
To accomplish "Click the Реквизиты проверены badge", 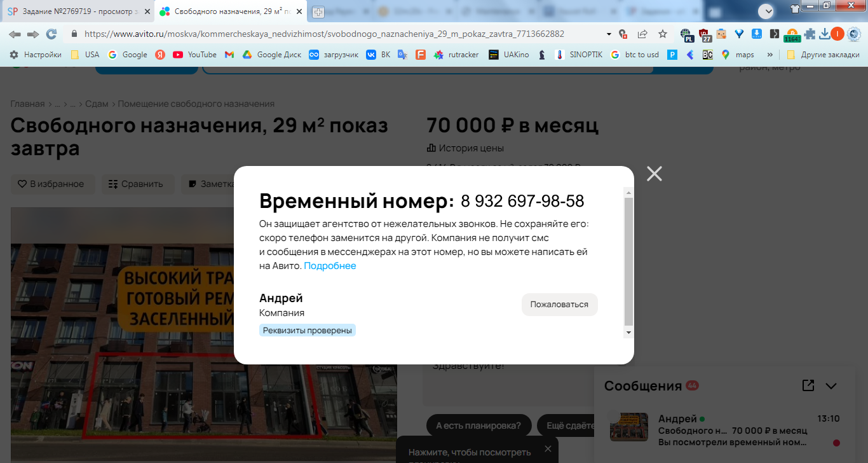I will (308, 330).
